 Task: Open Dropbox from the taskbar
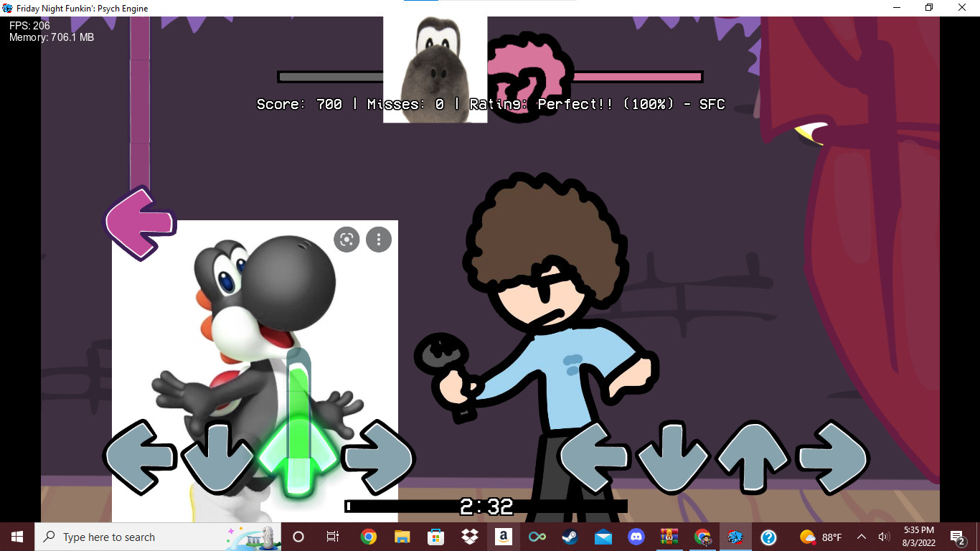pyautogui.click(x=468, y=537)
